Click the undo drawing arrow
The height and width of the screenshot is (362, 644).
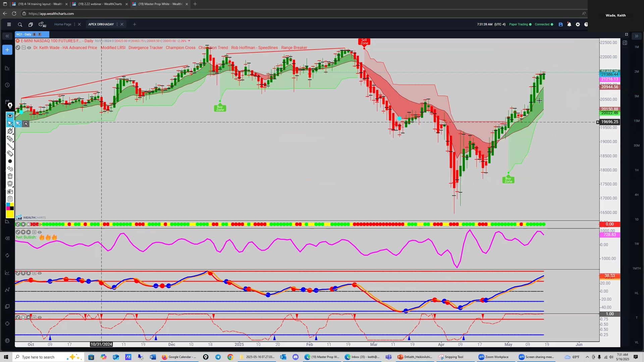click(x=10, y=169)
